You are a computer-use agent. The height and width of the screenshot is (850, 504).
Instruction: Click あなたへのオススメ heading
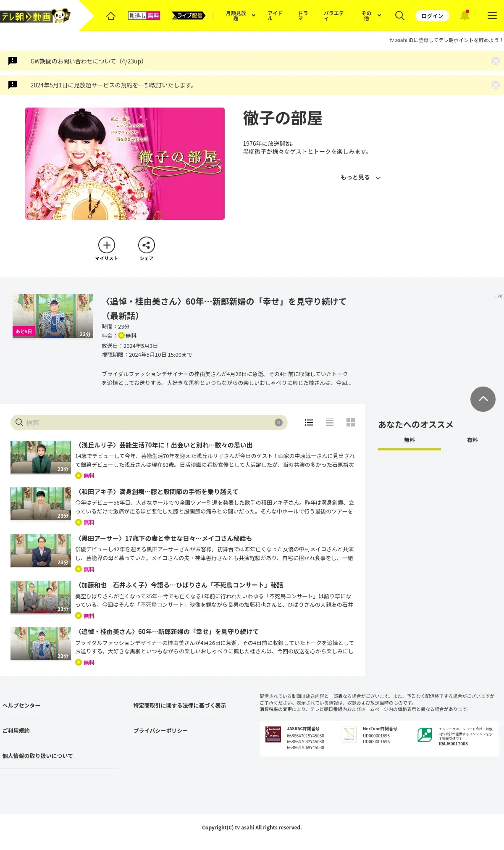point(416,424)
